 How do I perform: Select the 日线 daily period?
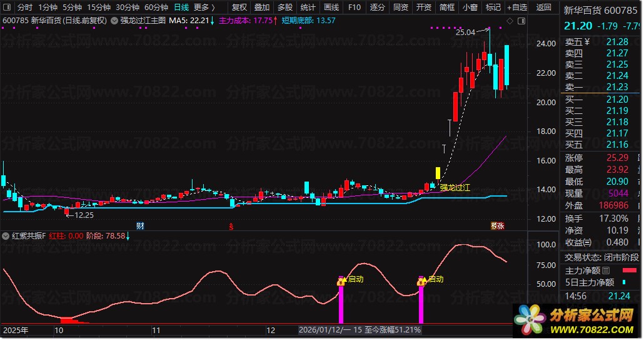pyautogui.click(x=181, y=8)
